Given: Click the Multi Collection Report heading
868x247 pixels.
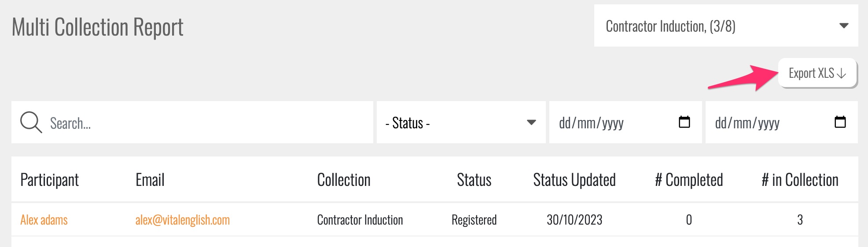Looking at the screenshot, I should pyautogui.click(x=97, y=27).
